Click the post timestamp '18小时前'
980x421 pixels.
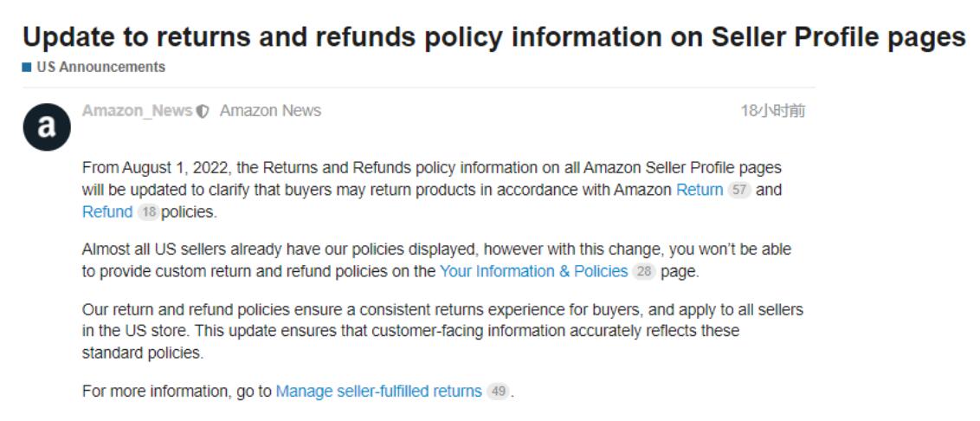(x=772, y=111)
